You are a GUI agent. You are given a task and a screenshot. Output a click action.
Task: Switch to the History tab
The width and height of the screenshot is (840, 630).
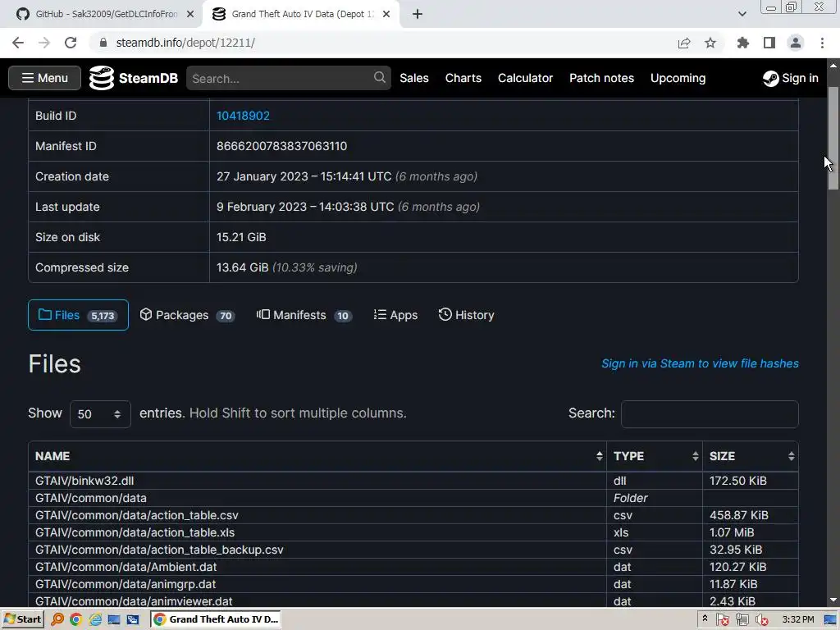coord(466,315)
